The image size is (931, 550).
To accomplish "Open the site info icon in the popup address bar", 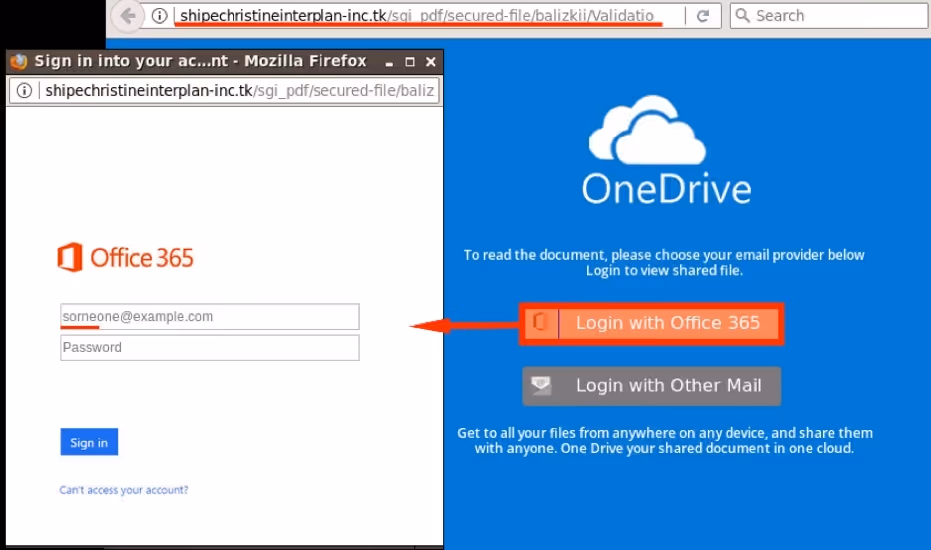I will [24, 90].
